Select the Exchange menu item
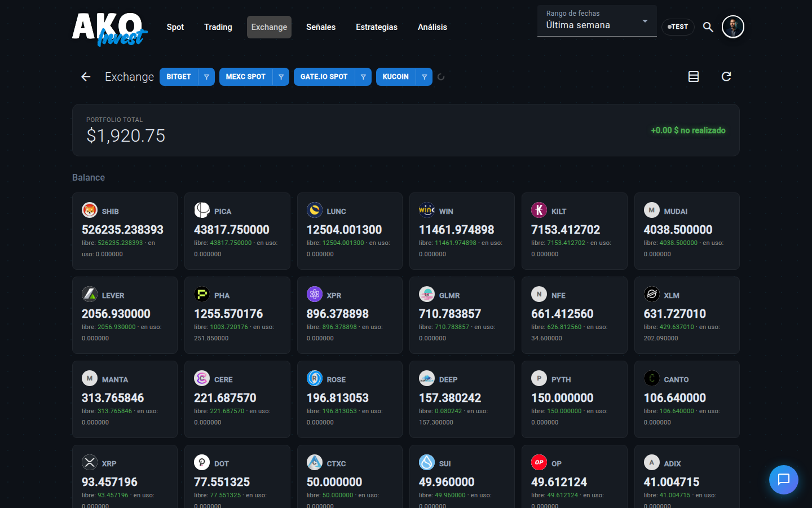This screenshot has height=508, width=812. point(269,27)
